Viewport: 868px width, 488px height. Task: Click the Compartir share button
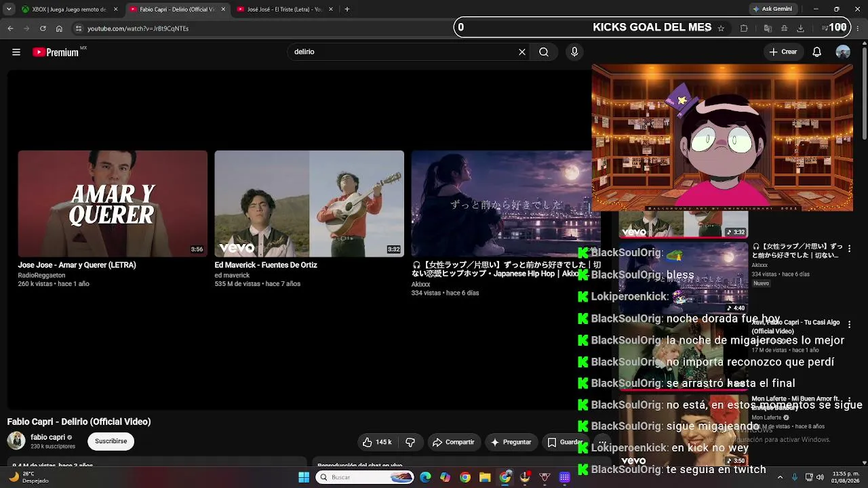coord(454,442)
